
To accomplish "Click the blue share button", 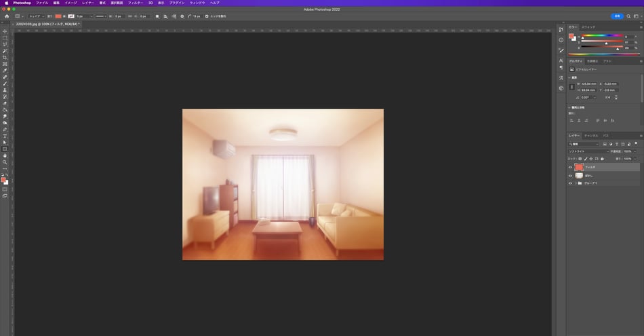I will [617, 16].
